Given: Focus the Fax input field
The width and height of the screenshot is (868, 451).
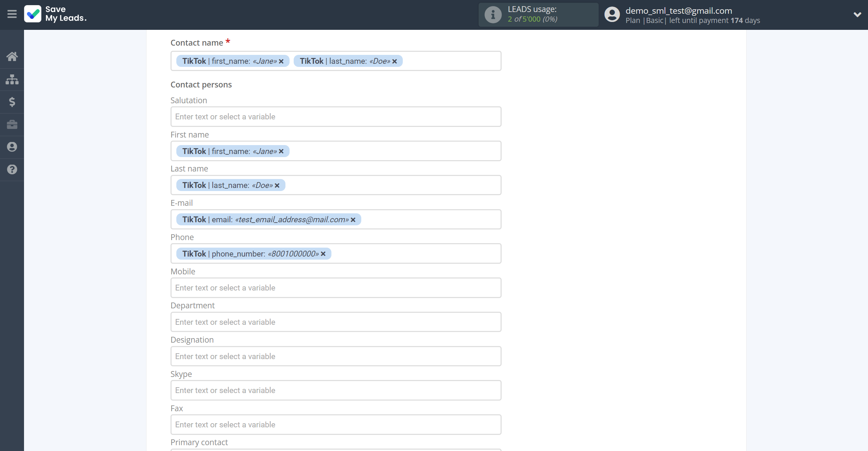Looking at the screenshot, I should pos(336,425).
